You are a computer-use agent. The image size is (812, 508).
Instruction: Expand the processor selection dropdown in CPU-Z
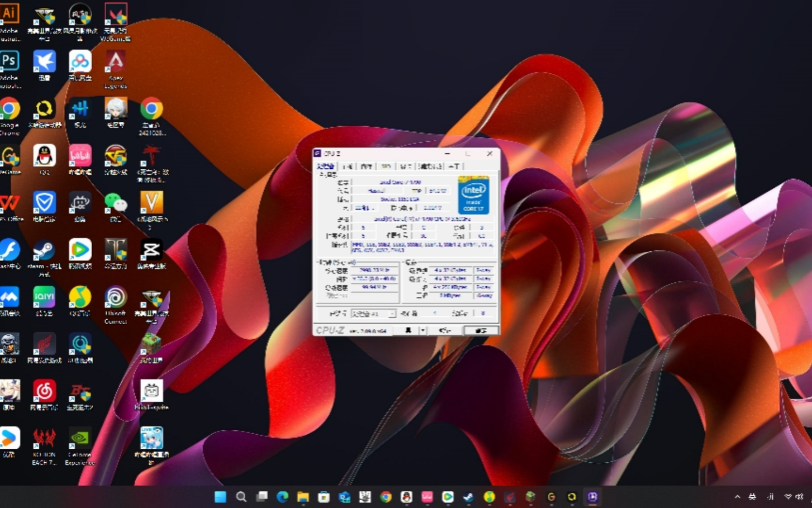(392, 313)
